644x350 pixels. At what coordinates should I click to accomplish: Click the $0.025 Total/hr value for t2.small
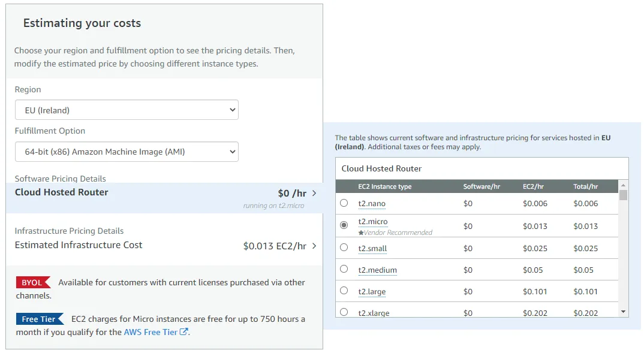586,248
